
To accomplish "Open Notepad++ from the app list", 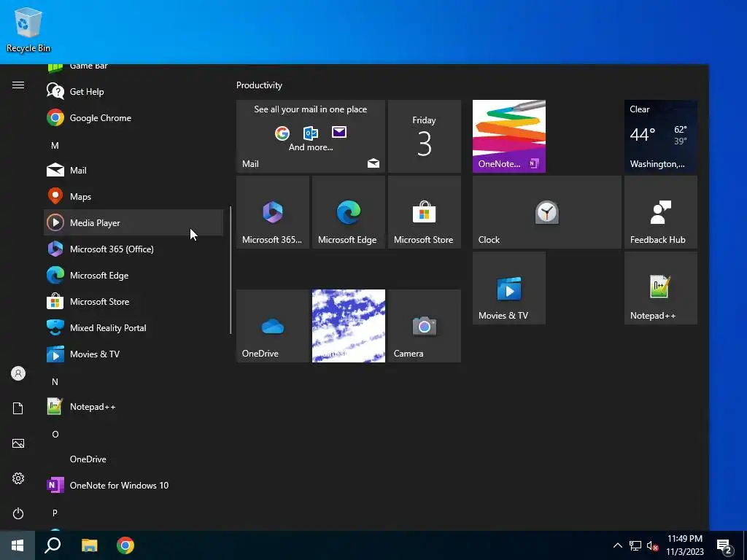I will [133, 407].
